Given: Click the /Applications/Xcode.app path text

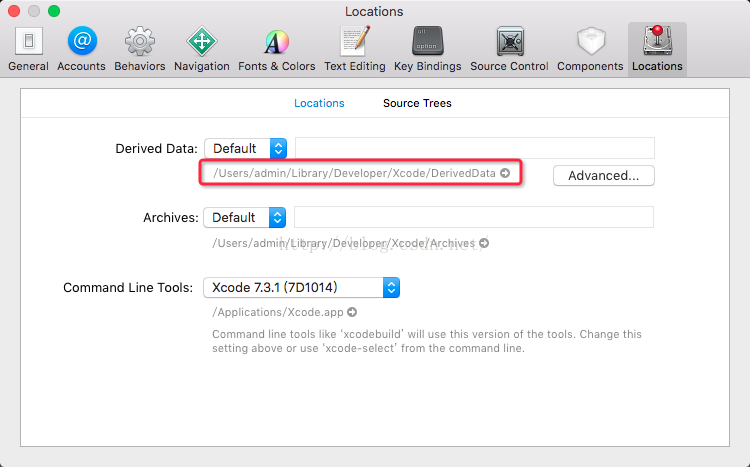Looking at the screenshot, I should (278, 312).
